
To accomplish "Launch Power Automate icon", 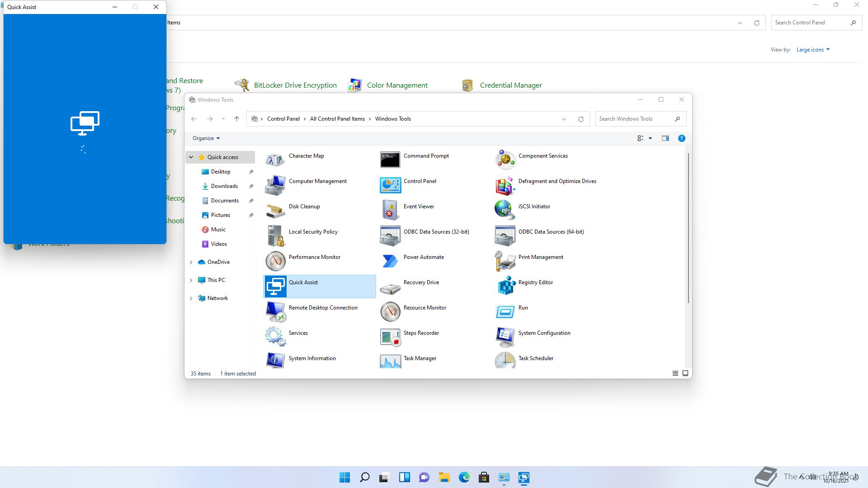I will [x=390, y=261].
